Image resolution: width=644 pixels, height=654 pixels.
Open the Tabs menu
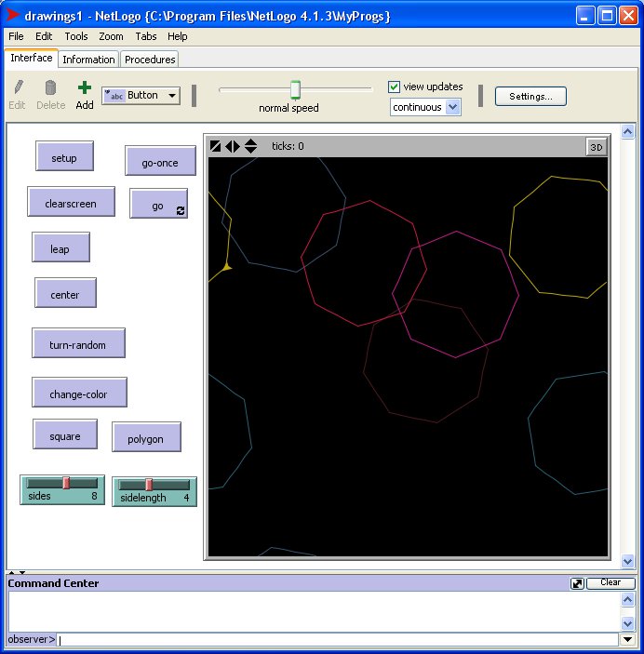(146, 36)
